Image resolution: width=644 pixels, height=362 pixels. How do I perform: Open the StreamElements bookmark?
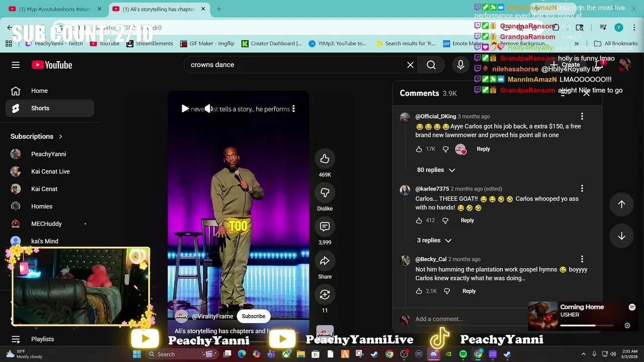point(150,44)
